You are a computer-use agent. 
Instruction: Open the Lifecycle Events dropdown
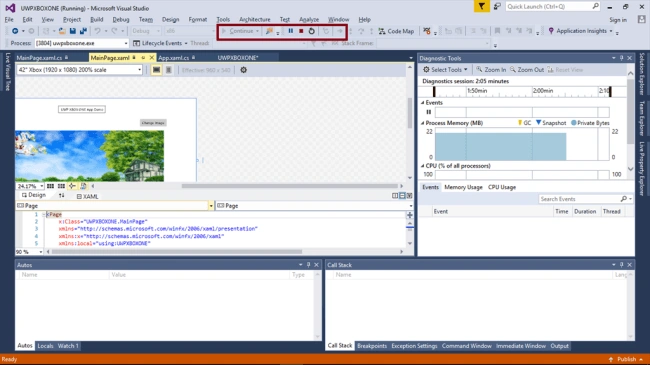160,43
